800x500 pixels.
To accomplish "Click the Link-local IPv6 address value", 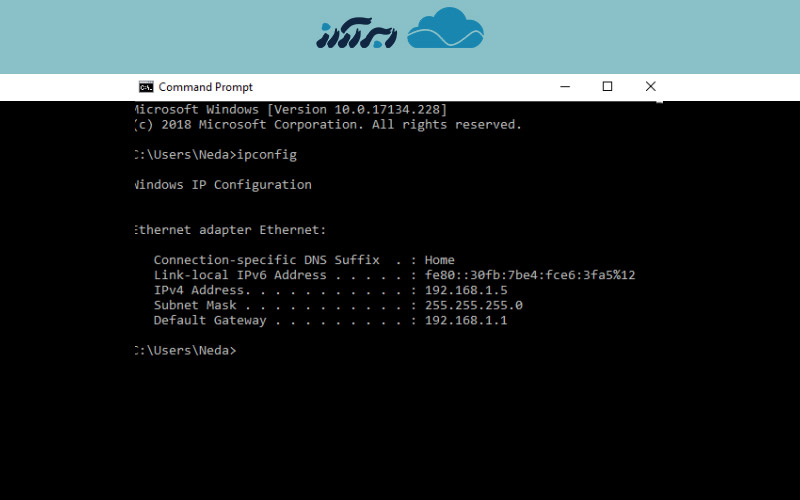I will [530, 275].
